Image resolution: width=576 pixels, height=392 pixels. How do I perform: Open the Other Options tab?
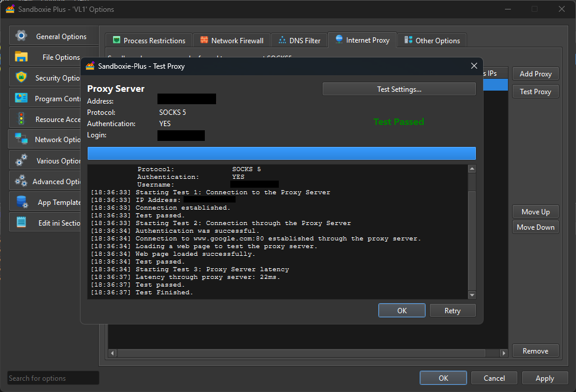[x=432, y=40]
